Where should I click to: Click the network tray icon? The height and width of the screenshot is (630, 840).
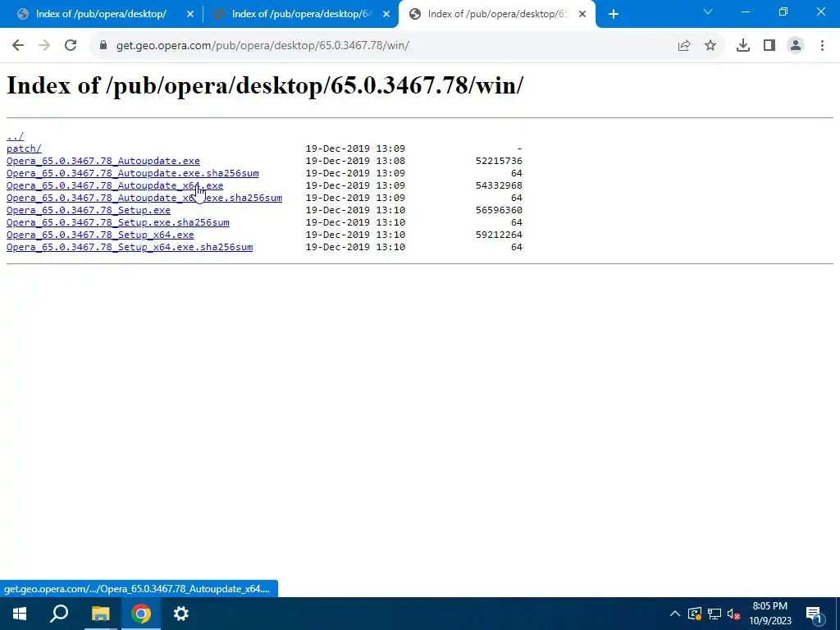(x=714, y=614)
